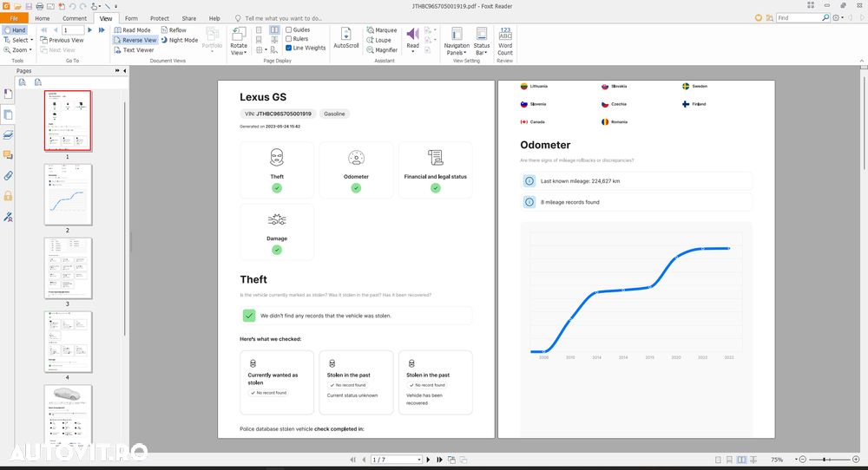Activate the Marquee zoom tool

(381, 29)
